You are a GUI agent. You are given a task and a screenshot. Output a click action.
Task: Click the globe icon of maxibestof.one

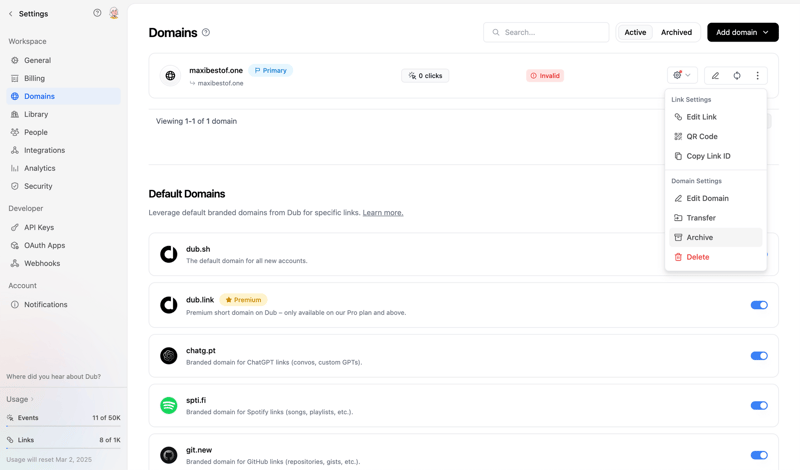tap(170, 76)
